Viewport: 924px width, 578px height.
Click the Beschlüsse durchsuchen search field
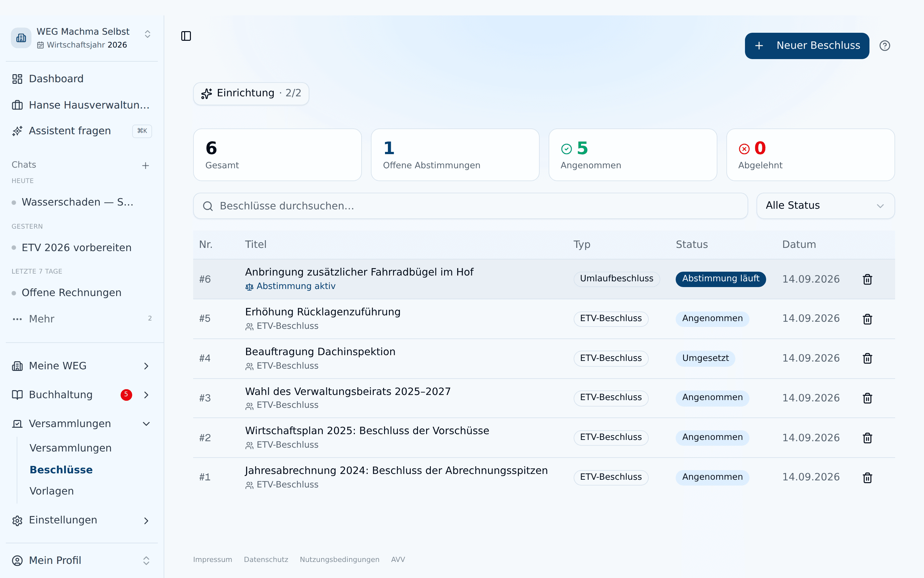pos(470,206)
